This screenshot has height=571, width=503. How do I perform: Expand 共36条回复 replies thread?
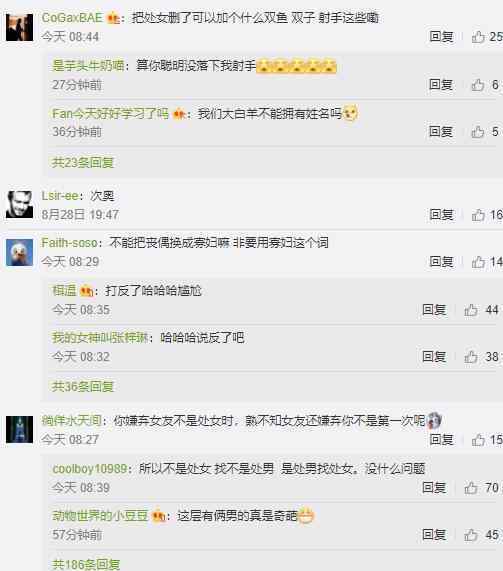[x=83, y=386]
